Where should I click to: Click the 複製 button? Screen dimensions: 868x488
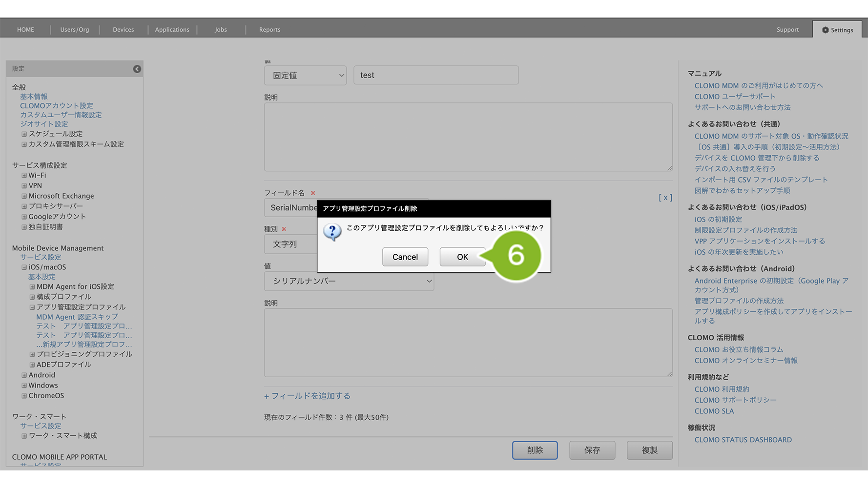pos(649,450)
